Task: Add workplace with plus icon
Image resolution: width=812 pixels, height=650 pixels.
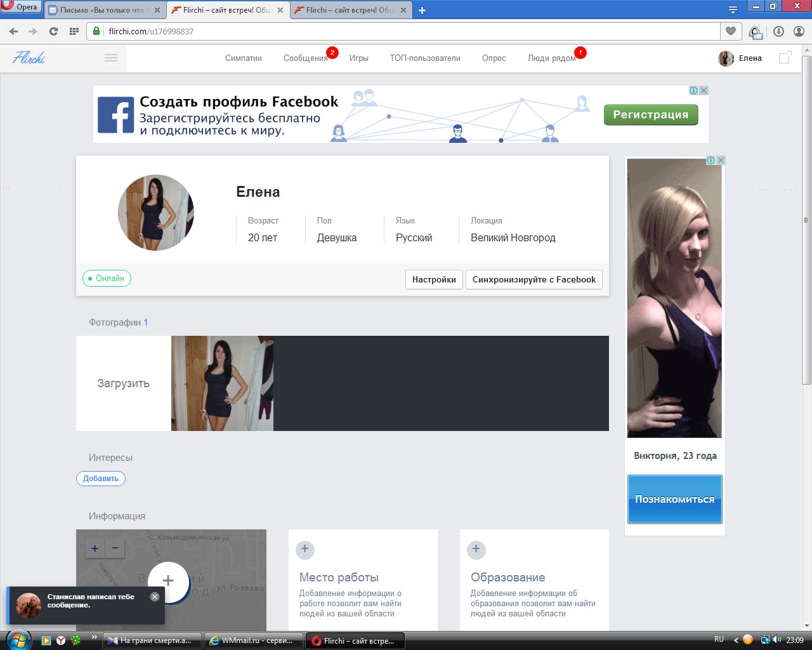Action: click(304, 550)
